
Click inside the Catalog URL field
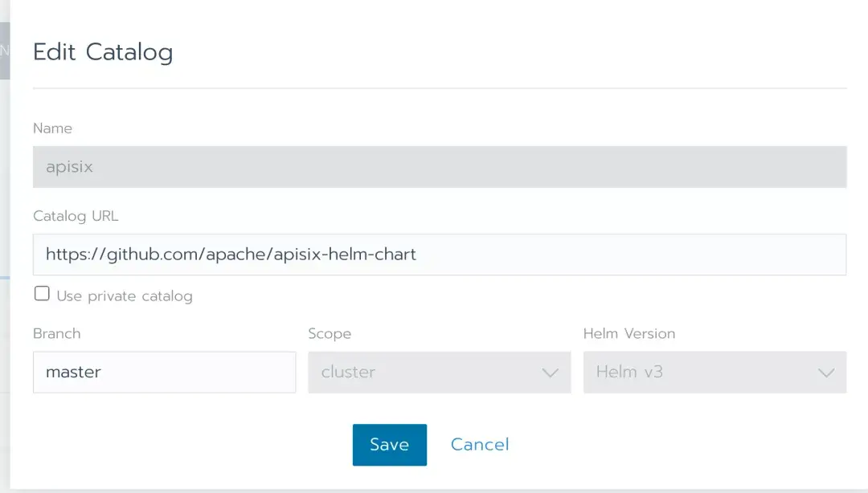click(440, 254)
